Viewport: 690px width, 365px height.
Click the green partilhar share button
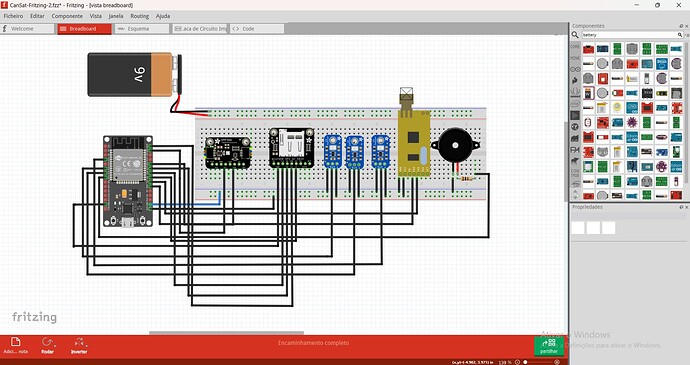549,346
